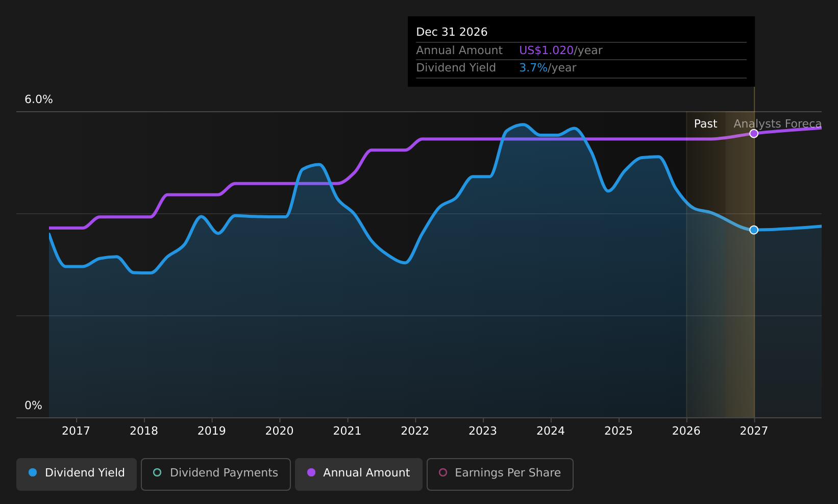Click the blue Dividend Yield data point marker

click(x=754, y=230)
